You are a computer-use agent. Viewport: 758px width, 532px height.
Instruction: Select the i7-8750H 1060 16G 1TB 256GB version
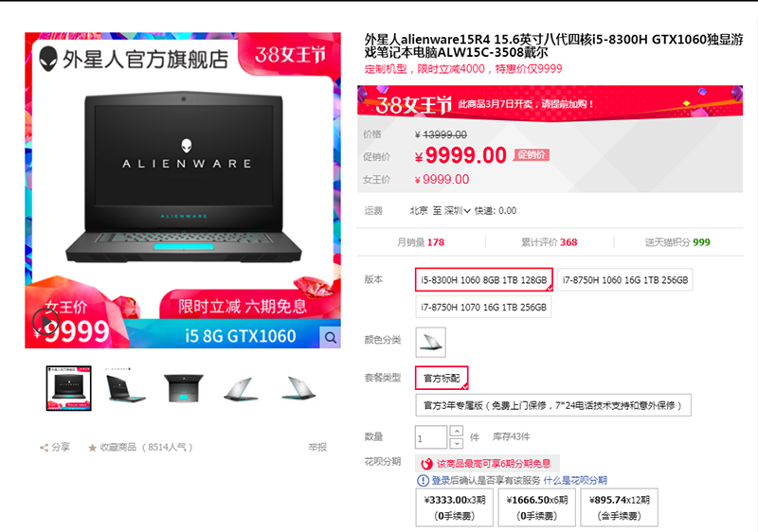625,280
